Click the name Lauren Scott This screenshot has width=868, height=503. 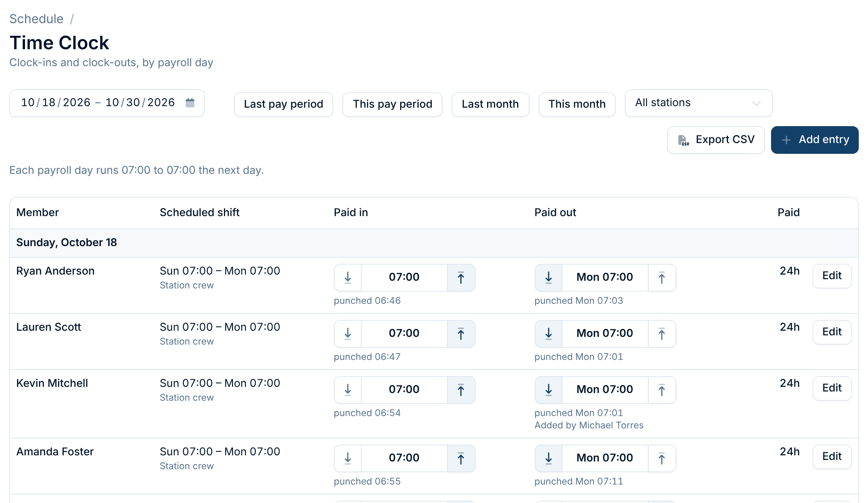tap(49, 327)
